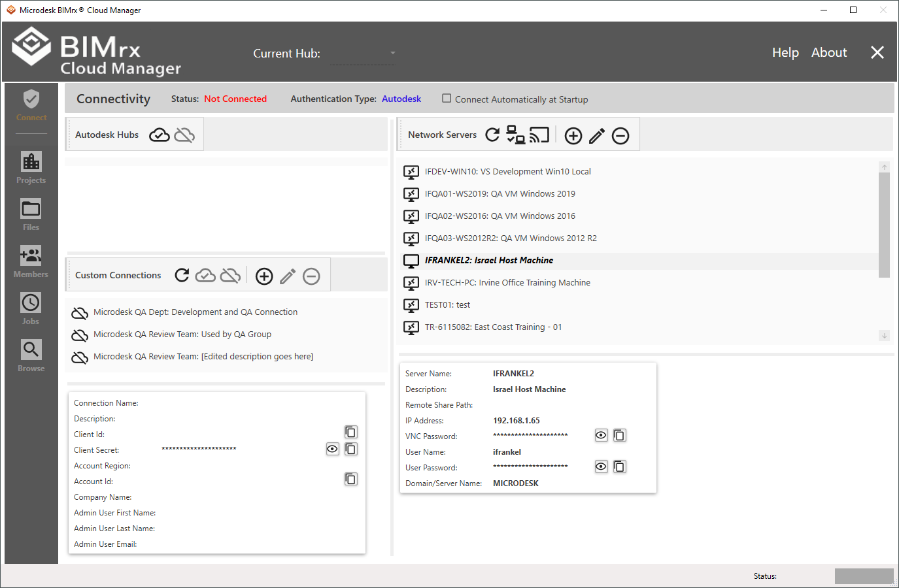Click the Autodesk Hubs disconnect cloud icon
The height and width of the screenshot is (588, 899).
coord(185,135)
